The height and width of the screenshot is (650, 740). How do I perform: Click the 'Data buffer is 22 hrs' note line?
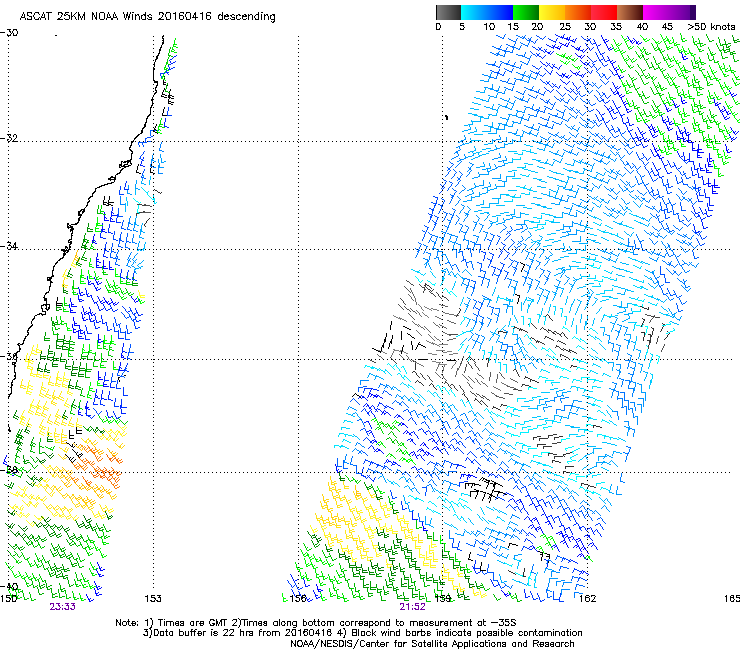coord(362,633)
